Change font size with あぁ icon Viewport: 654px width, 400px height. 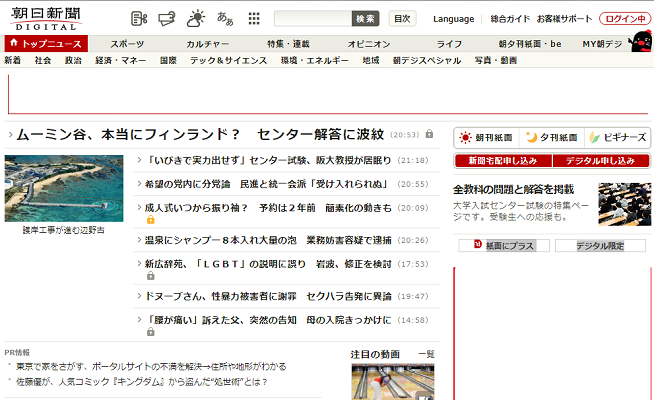coord(225,19)
